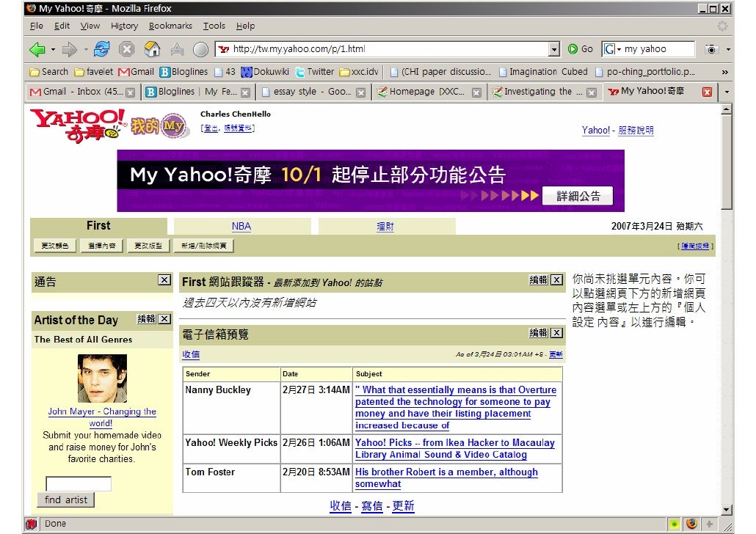Close the Gmail Inbox tab
The height and width of the screenshot is (534, 756).
point(130,92)
